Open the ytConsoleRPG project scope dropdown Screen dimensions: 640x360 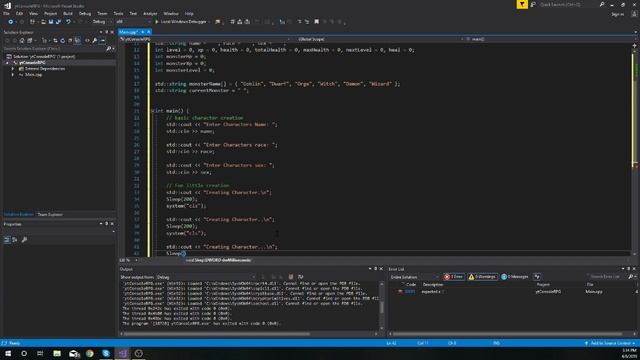206,39
